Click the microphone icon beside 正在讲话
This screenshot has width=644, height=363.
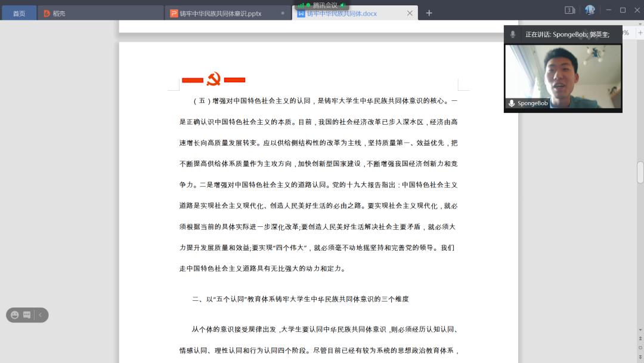click(513, 35)
